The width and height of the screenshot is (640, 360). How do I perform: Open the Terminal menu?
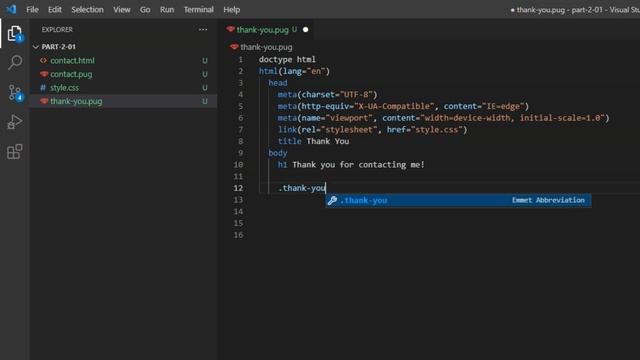pyautogui.click(x=198, y=9)
